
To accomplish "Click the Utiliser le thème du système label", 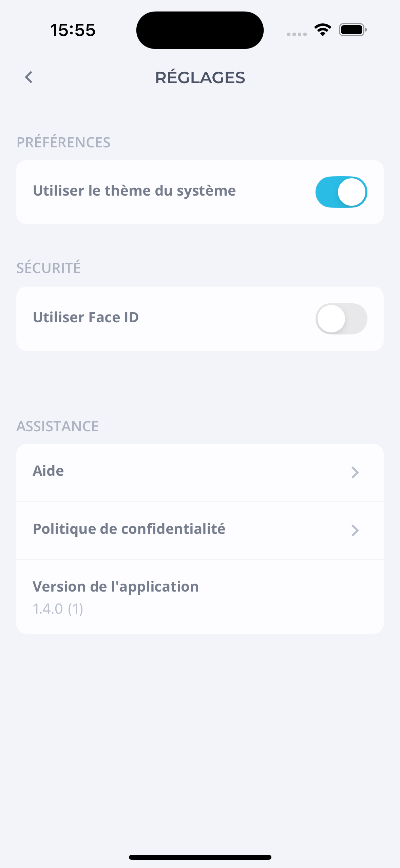I will pyautogui.click(x=134, y=191).
